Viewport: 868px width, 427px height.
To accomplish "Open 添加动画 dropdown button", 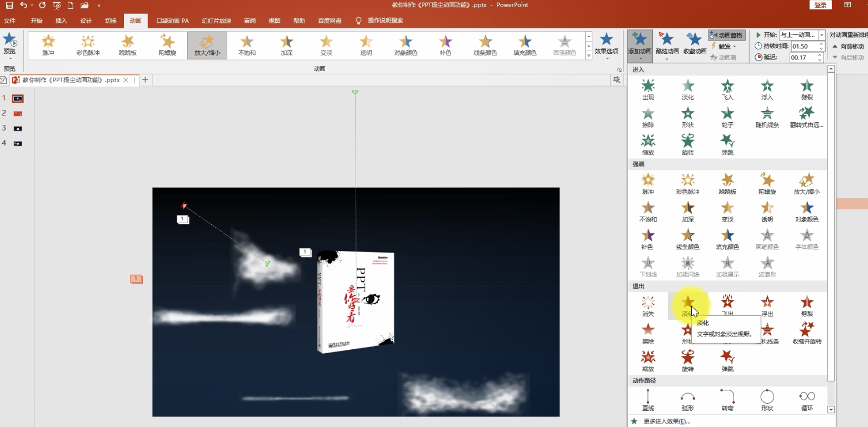I will point(640,46).
